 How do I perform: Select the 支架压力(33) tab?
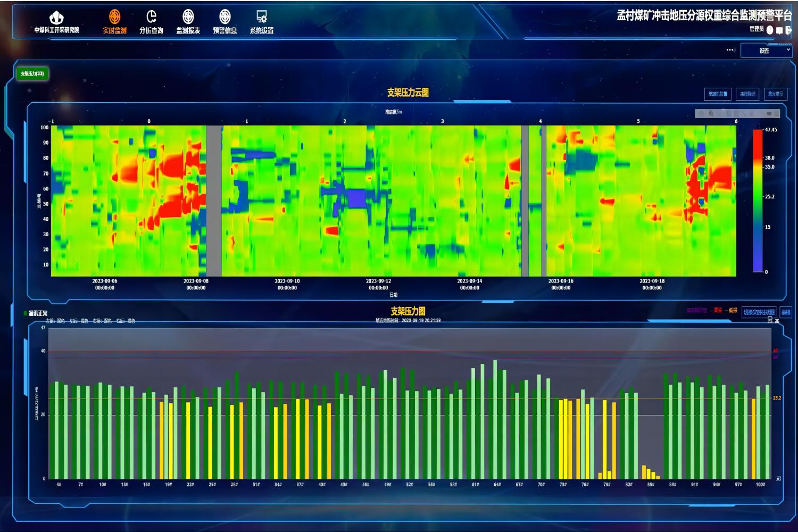(32, 73)
